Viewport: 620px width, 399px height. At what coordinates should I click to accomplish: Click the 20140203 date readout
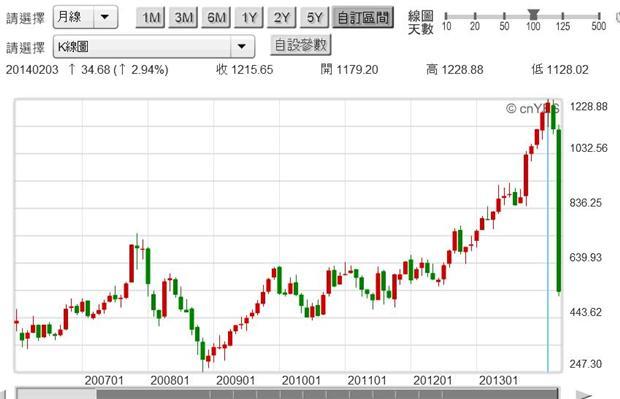tap(32, 70)
